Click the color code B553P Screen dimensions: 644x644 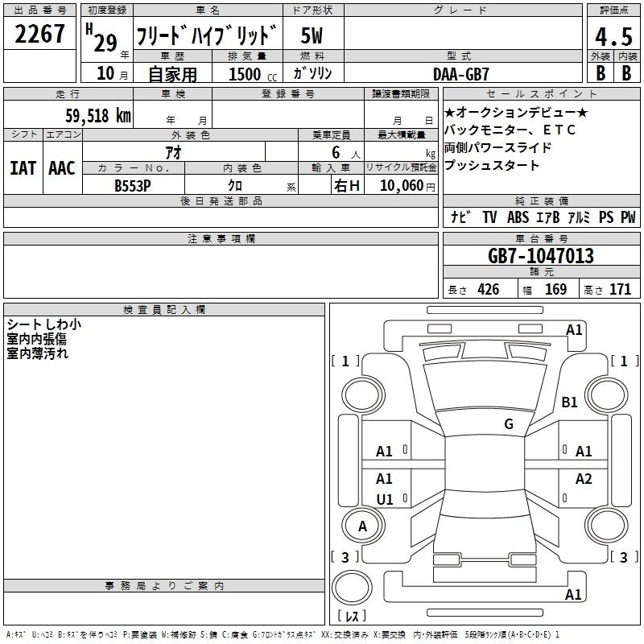(133, 185)
